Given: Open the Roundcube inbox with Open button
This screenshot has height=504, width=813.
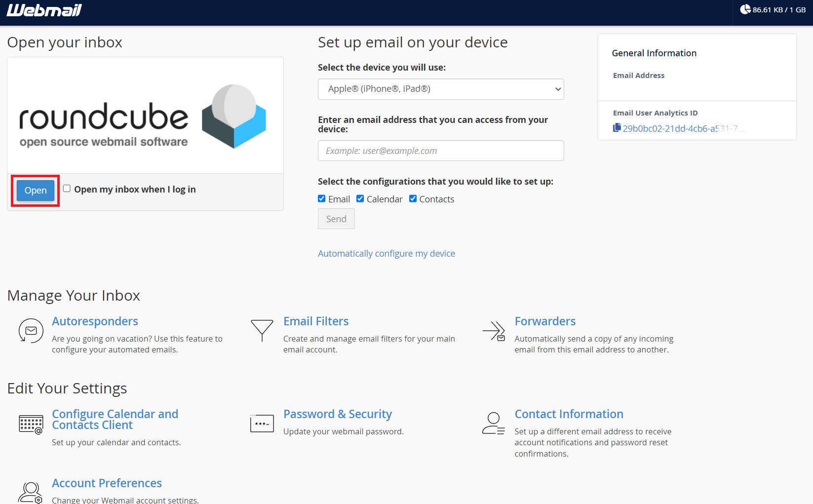Looking at the screenshot, I should coord(36,191).
